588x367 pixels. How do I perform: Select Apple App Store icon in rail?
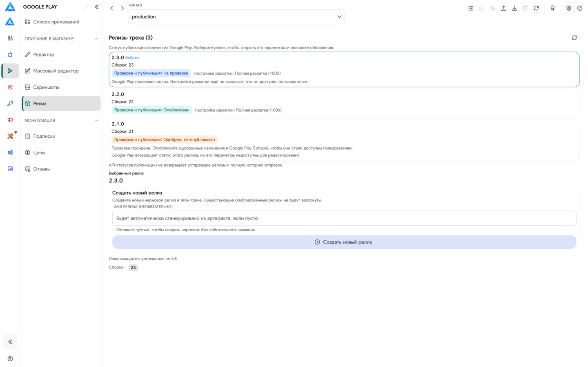[x=10, y=54]
